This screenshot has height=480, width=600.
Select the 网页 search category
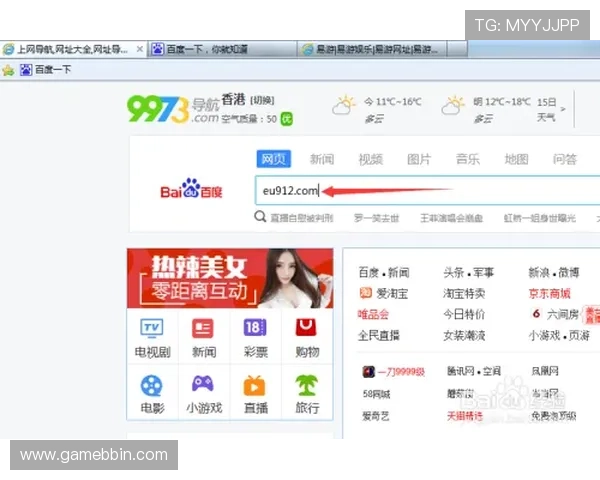click(274, 159)
